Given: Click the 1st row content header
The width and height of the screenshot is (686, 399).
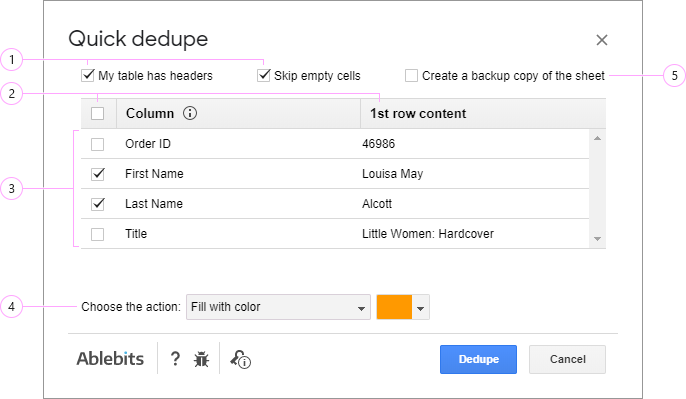Looking at the screenshot, I should 418,114.
